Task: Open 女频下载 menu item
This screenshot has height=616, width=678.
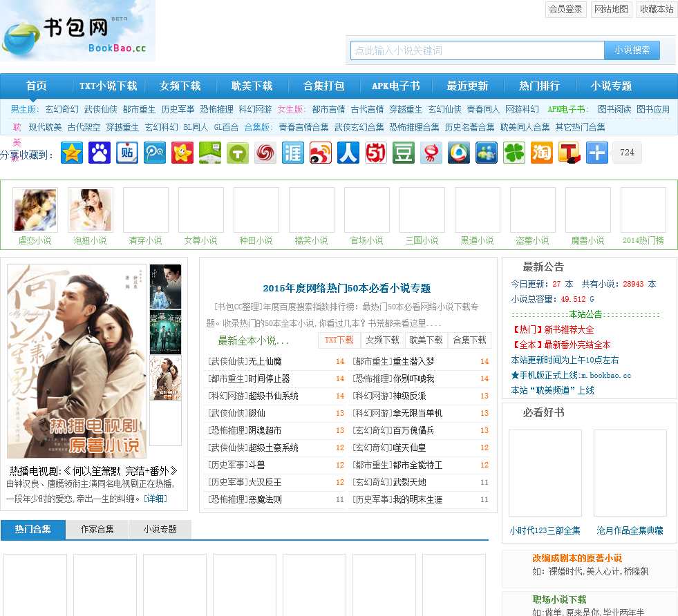Action: click(x=180, y=86)
